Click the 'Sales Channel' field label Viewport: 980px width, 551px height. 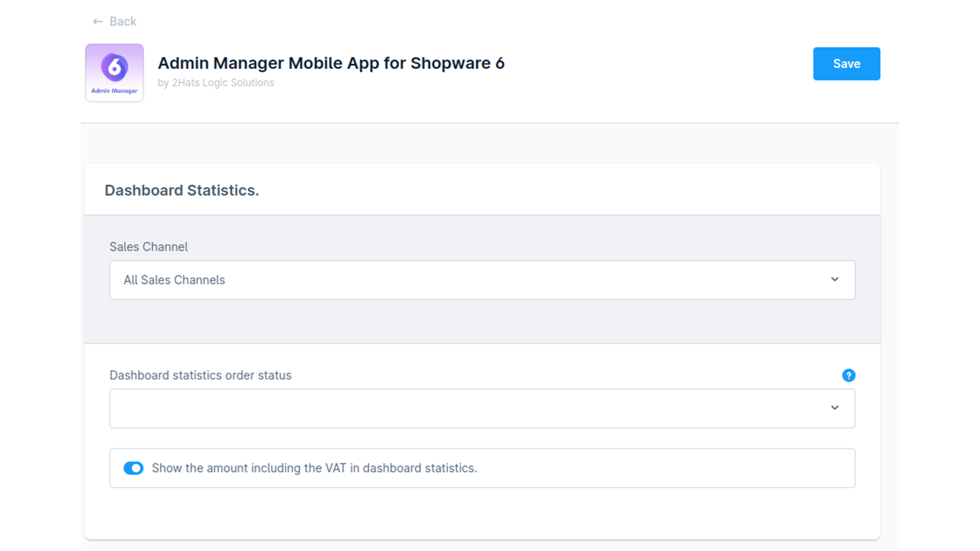point(149,247)
